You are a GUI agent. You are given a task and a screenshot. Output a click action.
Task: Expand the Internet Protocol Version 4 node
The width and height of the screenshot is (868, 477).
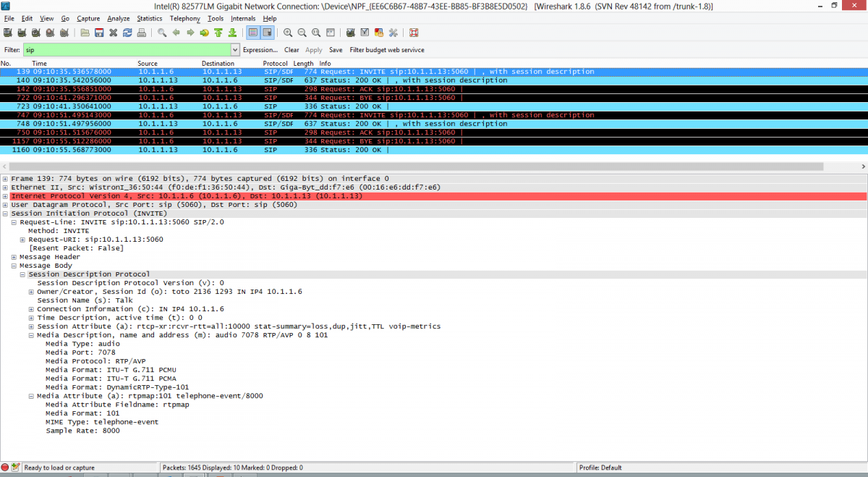(x=5, y=196)
